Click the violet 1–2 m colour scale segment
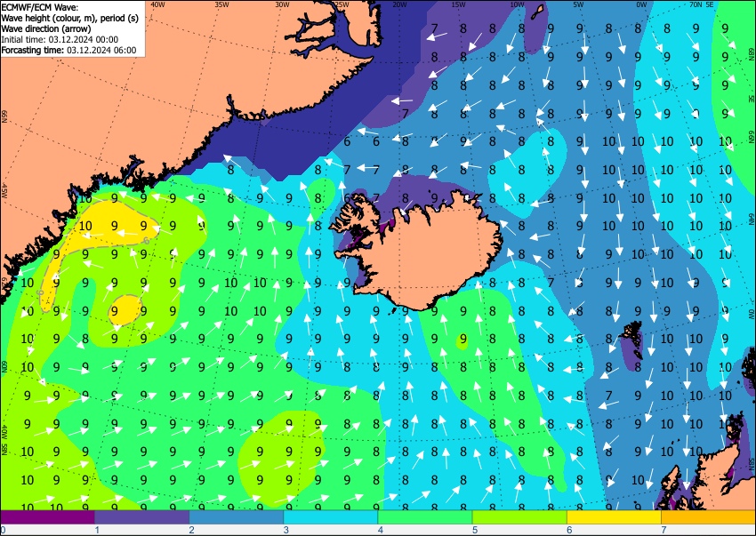Screen dimensions: 756x536 [141, 517]
